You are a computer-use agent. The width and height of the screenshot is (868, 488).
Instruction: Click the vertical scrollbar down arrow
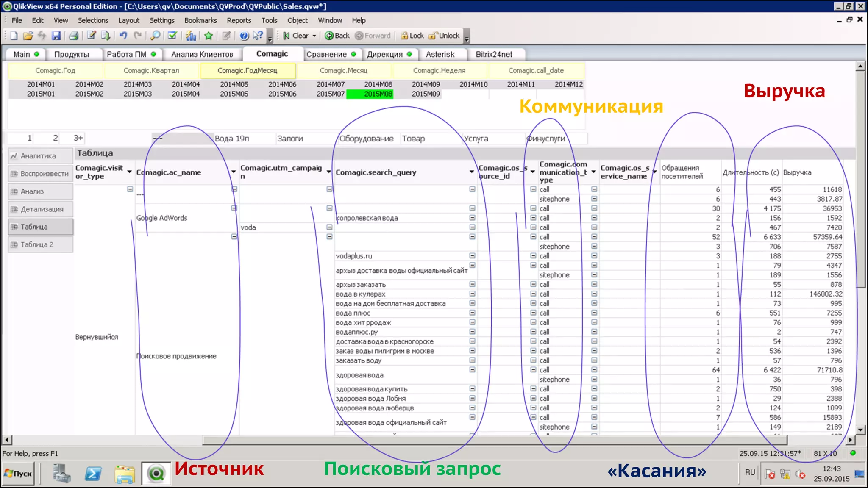(x=860, y=430)
